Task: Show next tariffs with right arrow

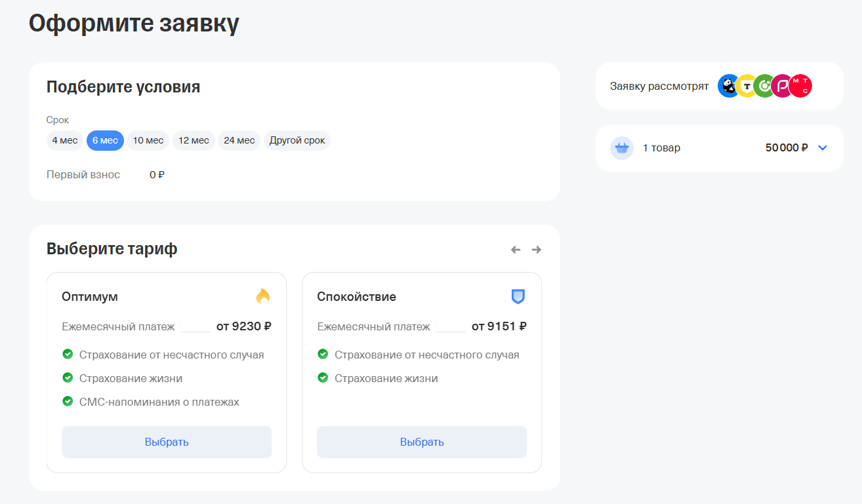Action: coord(537,250)
